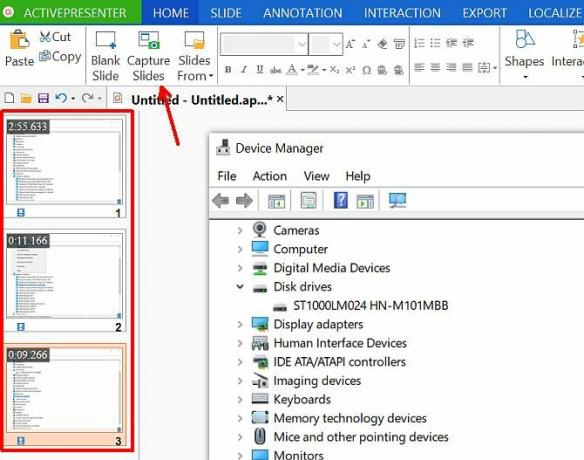This screenshot has width=584, height=460.
Task: Decrease the font size
Action: click(366, 44)
